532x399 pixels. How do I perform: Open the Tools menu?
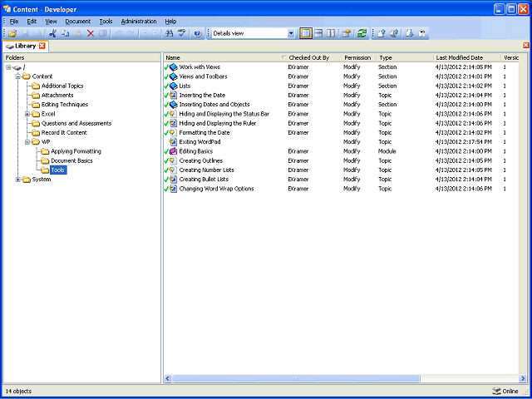[106, 22]
